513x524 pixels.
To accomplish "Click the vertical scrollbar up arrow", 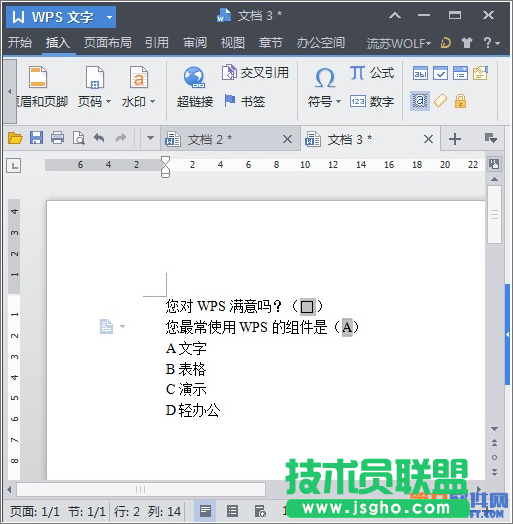I will click(x=495, y=179).
